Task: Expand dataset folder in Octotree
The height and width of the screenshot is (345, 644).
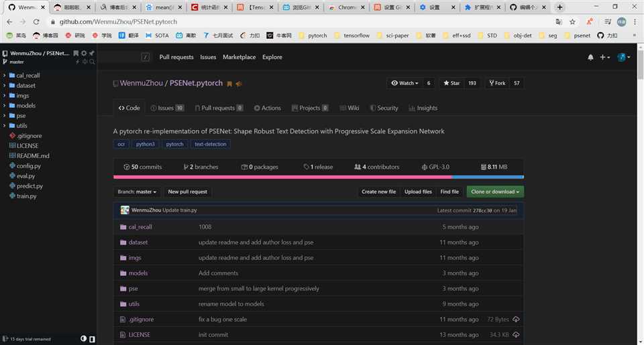Action: coord(5,85)
